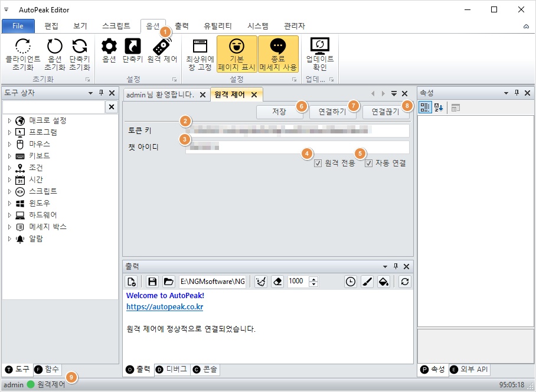This screenshot has height=392, width=536.
Task: Click the 저장 button
Action: point(280,112)
